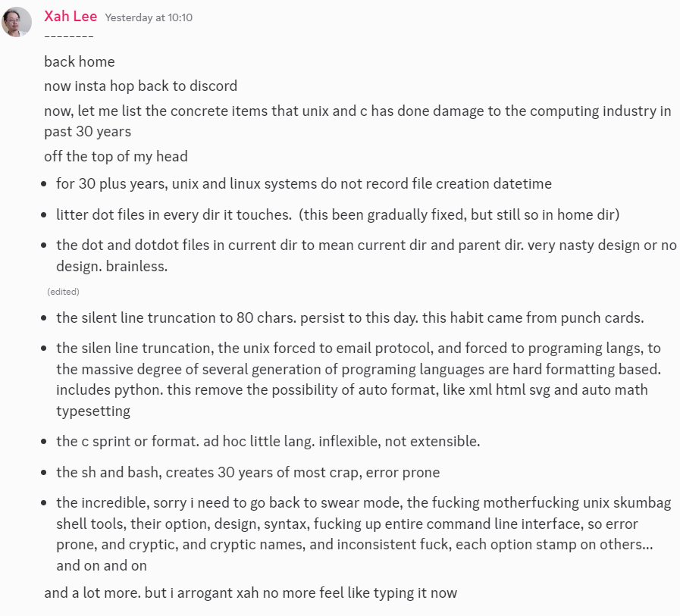Viewport: 680px width, 616px height.
Task: Click the "and a lot more" closing line
Action: pyautogui.click(x=250, y=593)
